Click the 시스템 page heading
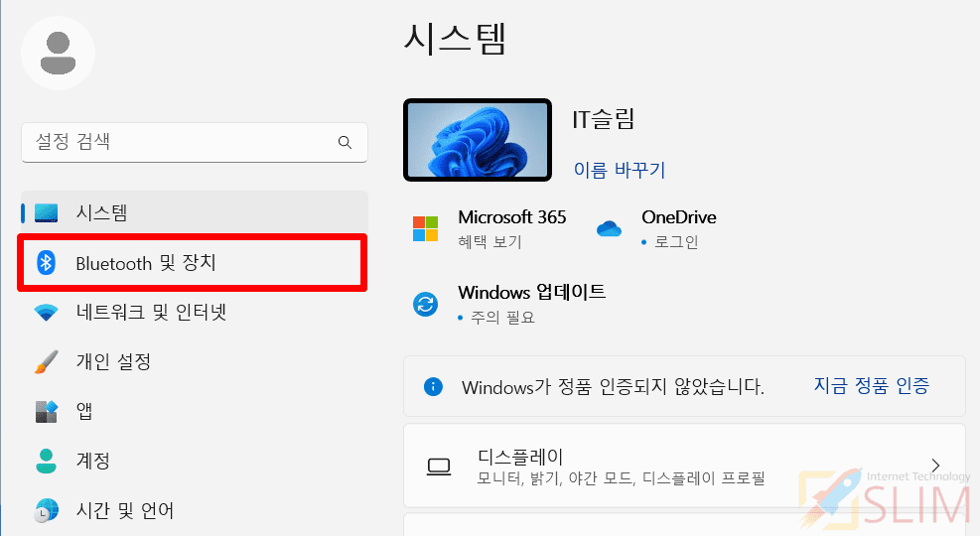The height and width of the screenshot is (536, 980). 455,39
